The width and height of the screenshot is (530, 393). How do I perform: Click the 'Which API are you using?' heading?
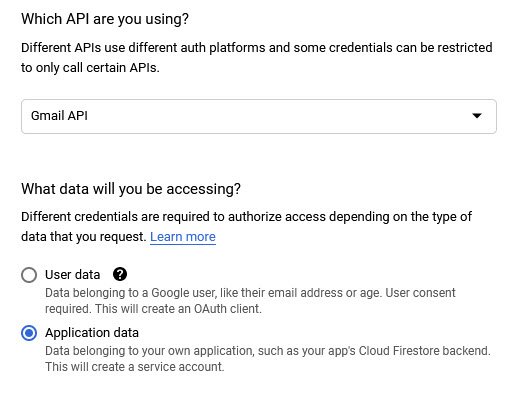pyautogui.click(x=105, y=19)
